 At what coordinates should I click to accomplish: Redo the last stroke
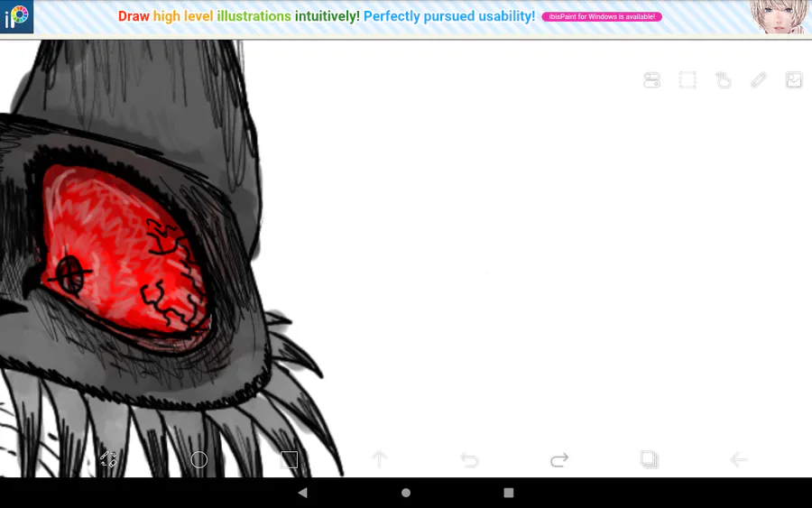coord(559,460)
